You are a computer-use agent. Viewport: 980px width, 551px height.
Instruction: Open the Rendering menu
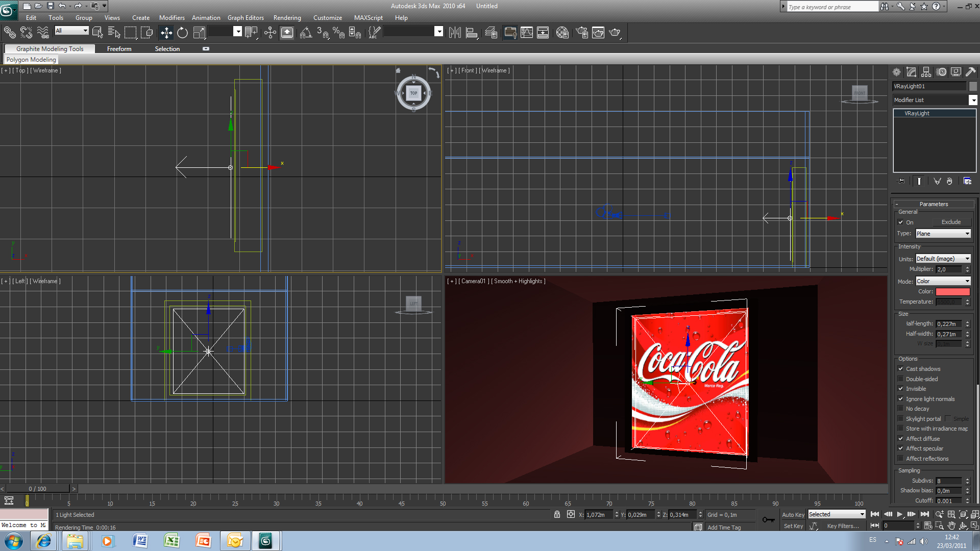pos(287,18)
